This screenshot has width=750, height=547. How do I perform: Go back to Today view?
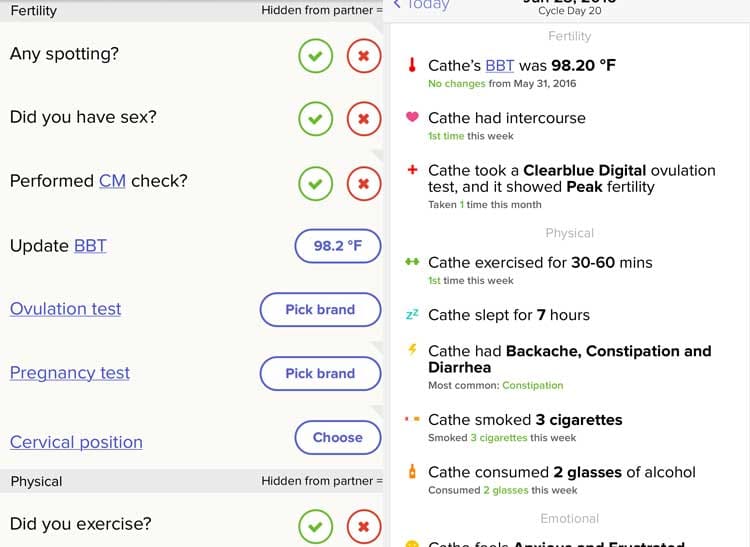[421, 5]
